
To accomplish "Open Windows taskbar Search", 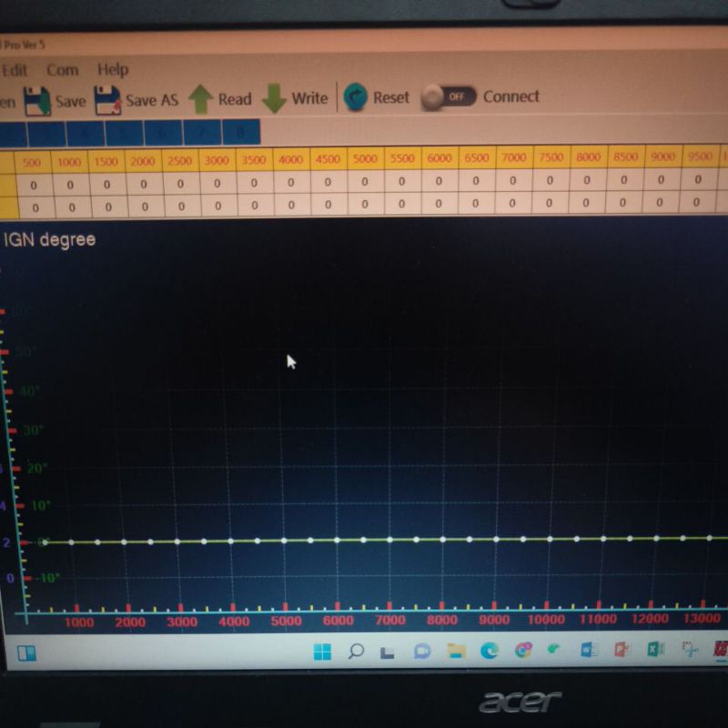I will click(356, 651).
